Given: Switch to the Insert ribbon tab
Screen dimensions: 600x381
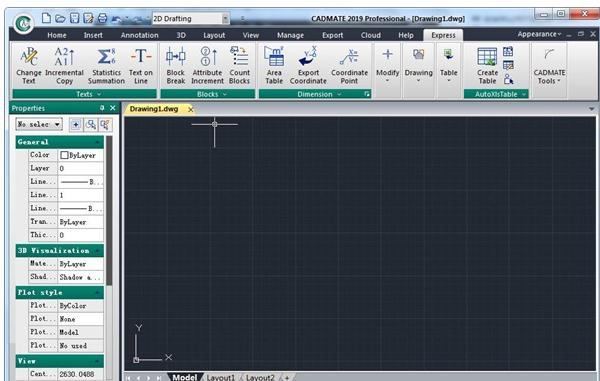Looking at the screenshot, I should (93, 35).
